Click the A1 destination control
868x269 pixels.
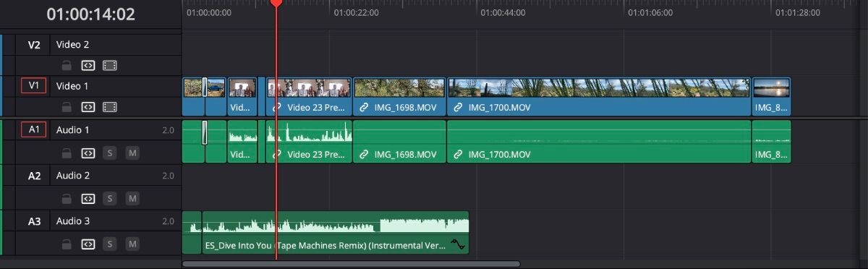[x=34, y=130]
